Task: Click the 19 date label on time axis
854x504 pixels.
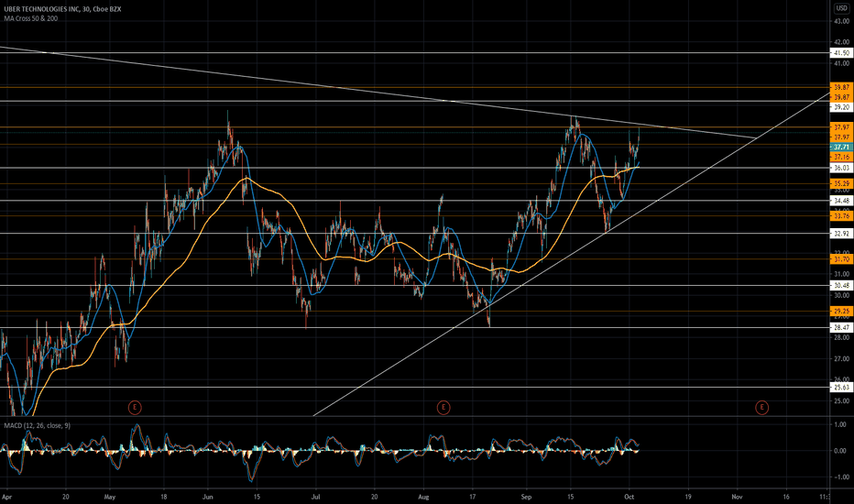Action: coord(688,497)
